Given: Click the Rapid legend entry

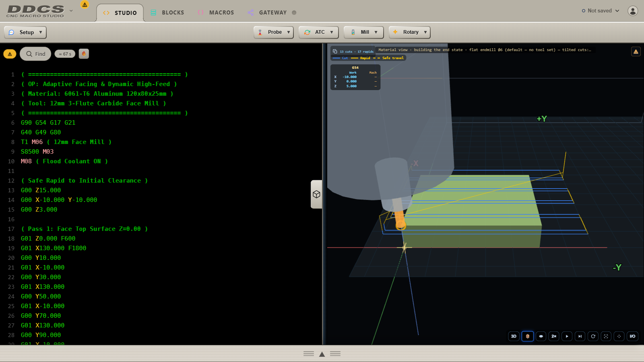Looking at the screenshot, I should 361,58.
